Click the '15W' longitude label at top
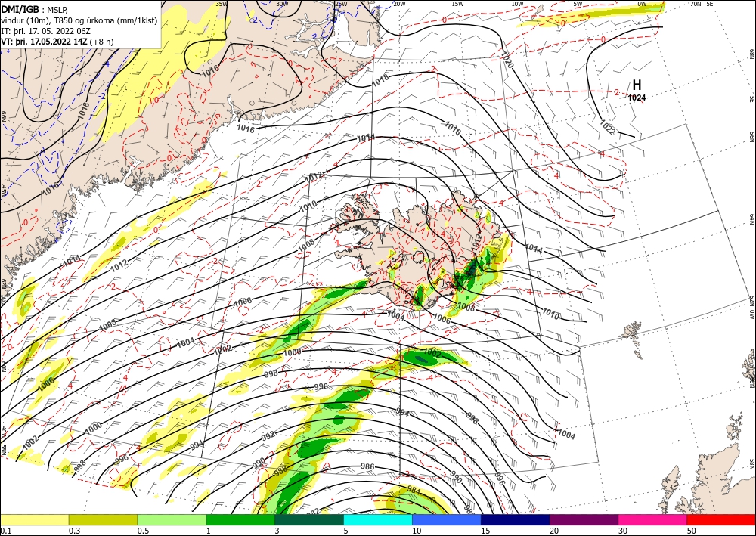Image resolution: width=756 pixels, height=536 pixels. (457, 4)
